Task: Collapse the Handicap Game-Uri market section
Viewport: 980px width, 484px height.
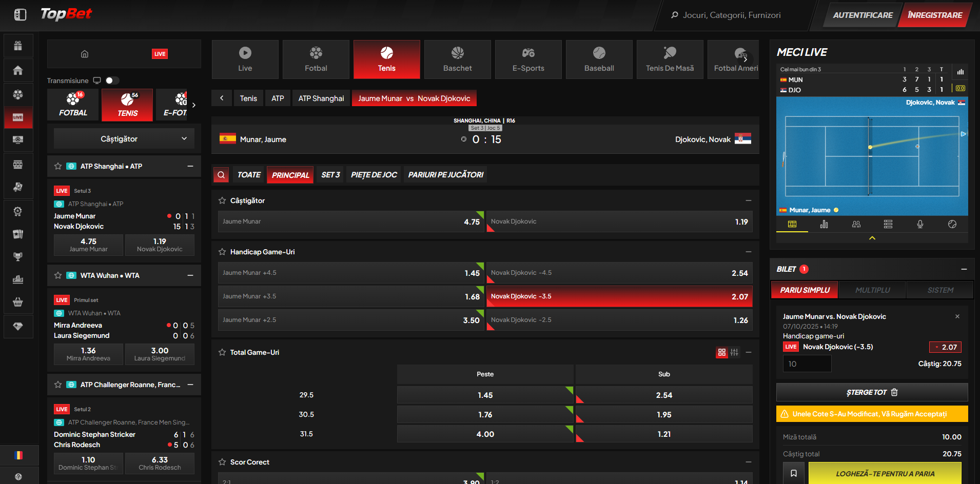Action: [748, 252]
